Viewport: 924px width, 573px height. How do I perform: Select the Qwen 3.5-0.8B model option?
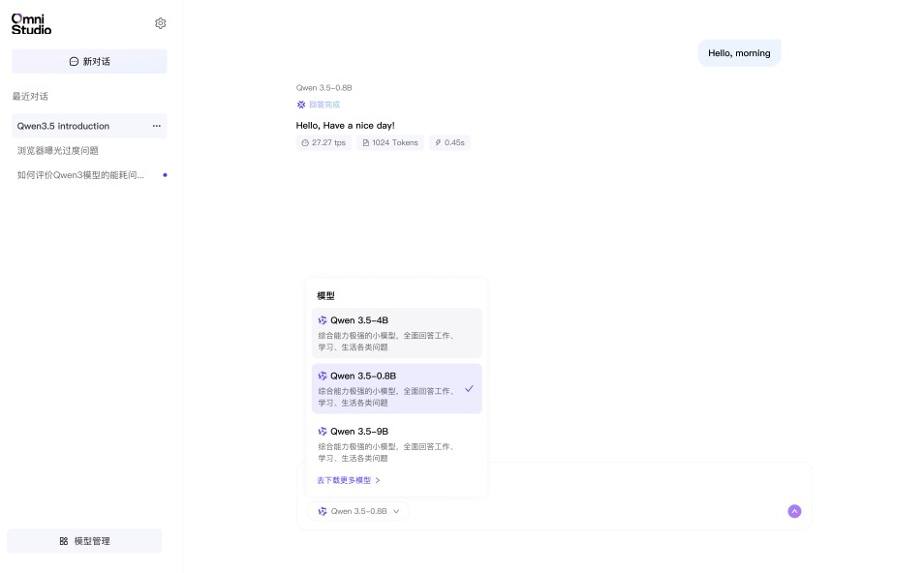pyautogui.click(x=396, y=389)
